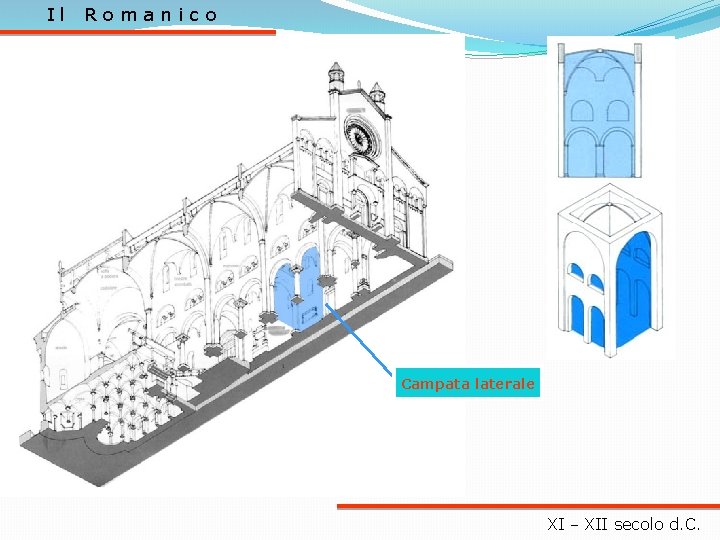The image size is (720, 540).
Task: Select the isometric cube diagram of the bay
Action: click(x=610, y=270)
